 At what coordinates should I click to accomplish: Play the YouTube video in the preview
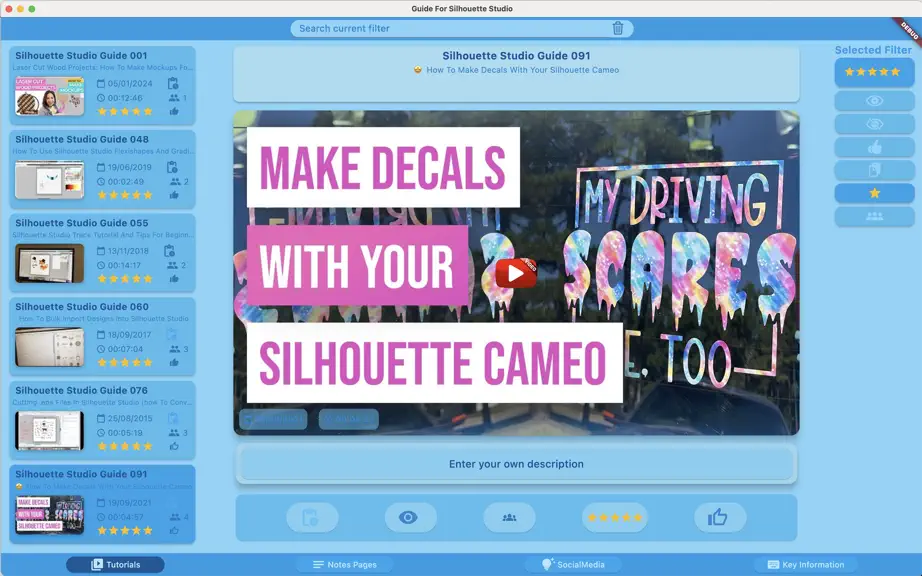tap(516, 273)
